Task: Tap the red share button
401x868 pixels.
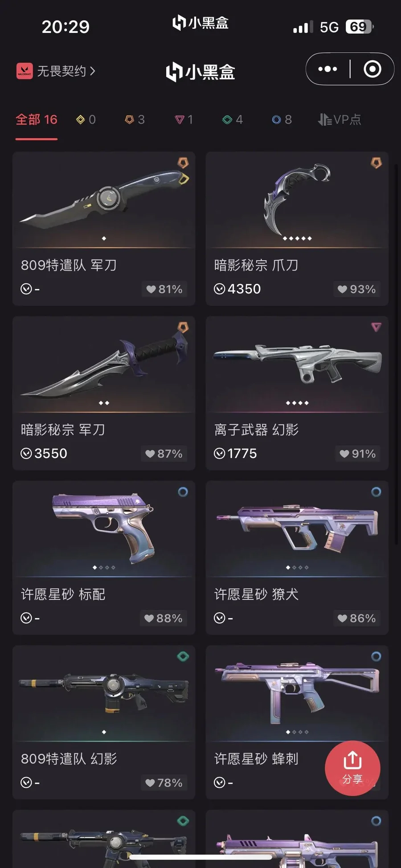Action: point(352,768)
